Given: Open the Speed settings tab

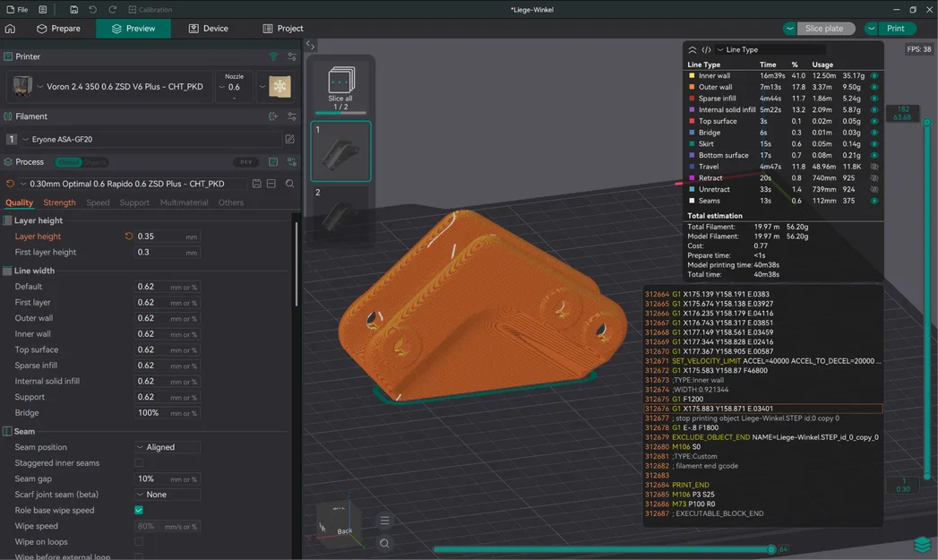Looking at the screenshot, I should (98, 202).
